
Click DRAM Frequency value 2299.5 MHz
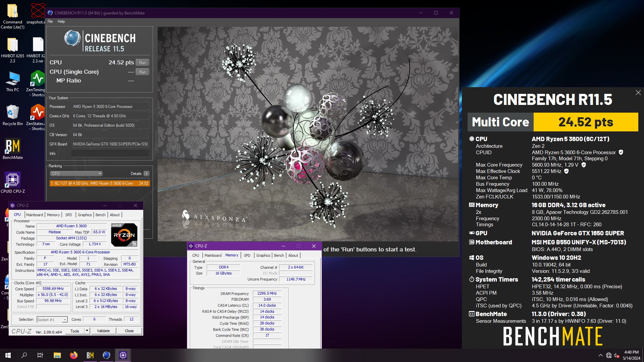[x=267, y=293]
